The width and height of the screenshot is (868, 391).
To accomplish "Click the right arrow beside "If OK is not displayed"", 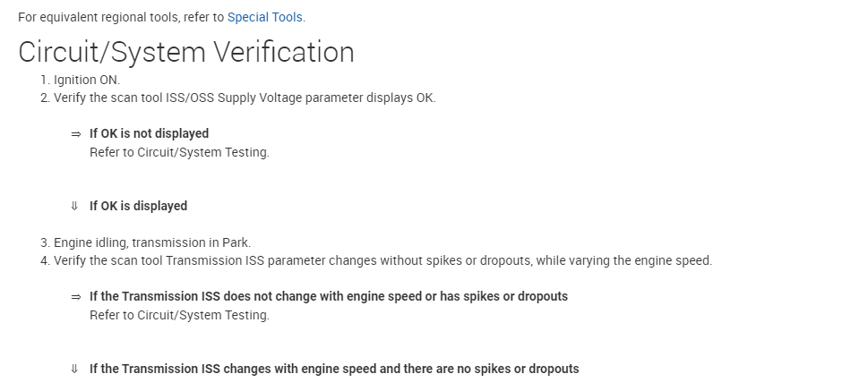I will [75, 134].
